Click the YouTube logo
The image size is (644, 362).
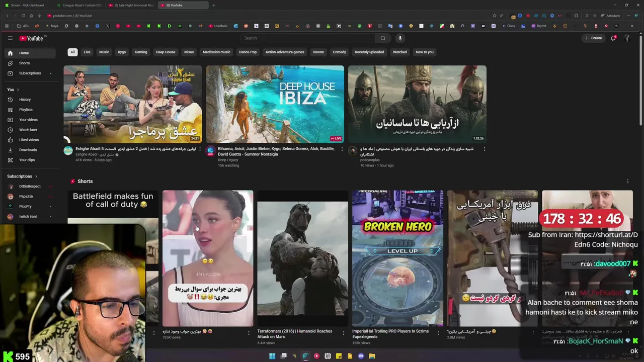[31, 38]
